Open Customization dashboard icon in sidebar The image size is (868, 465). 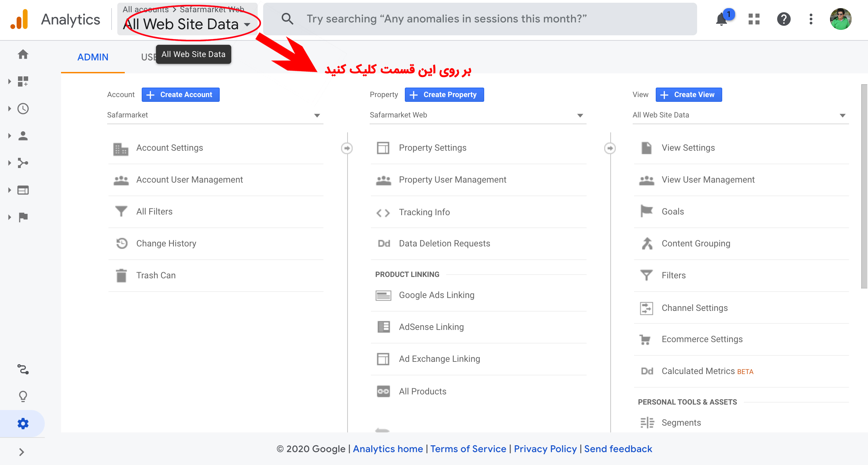[x=23, y=81]
